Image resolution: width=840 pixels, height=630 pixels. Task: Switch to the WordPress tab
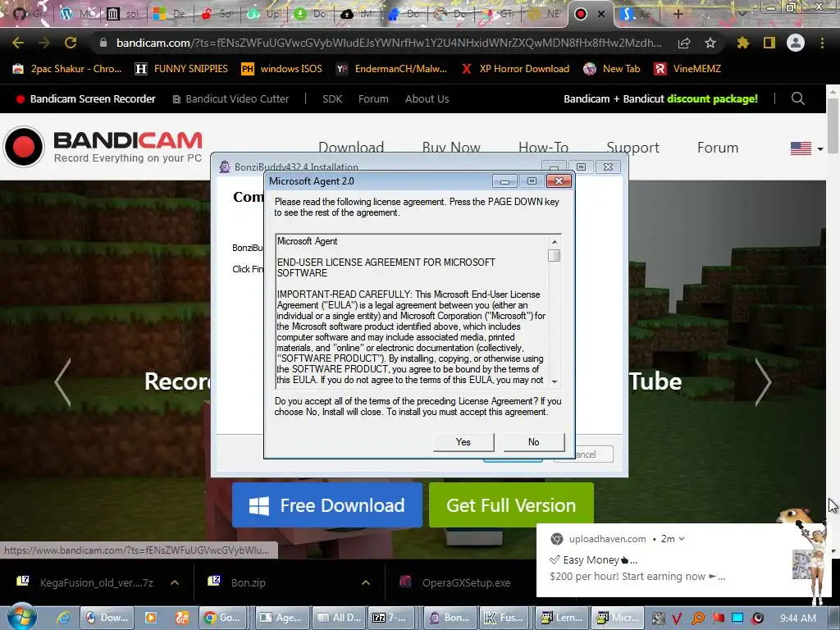pyautogui.click(x=78, y=14)
